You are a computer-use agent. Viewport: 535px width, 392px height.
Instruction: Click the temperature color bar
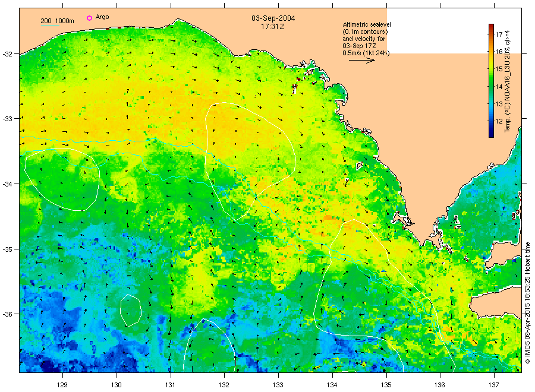[x=491, y=81]
